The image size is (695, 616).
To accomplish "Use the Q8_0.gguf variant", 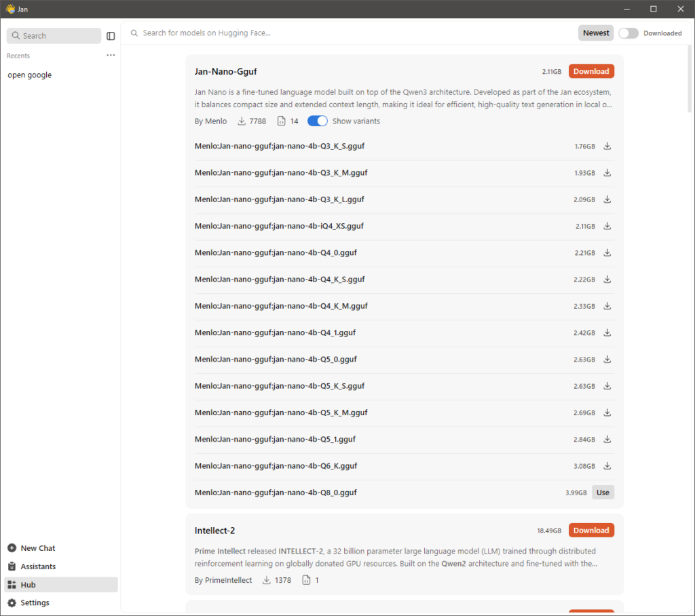I will pos(603,493).
